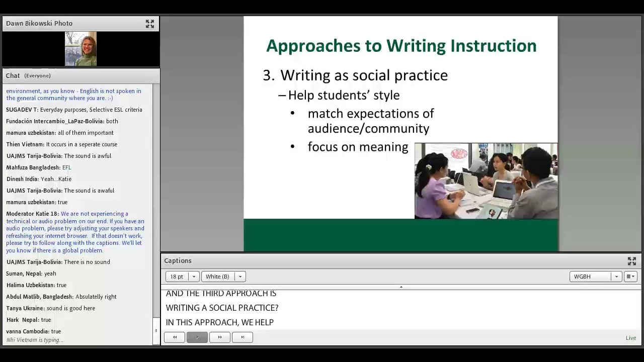Open the White (B) caption color dropdown
Viewport: 644px width, 362px height.
[223, 277]
